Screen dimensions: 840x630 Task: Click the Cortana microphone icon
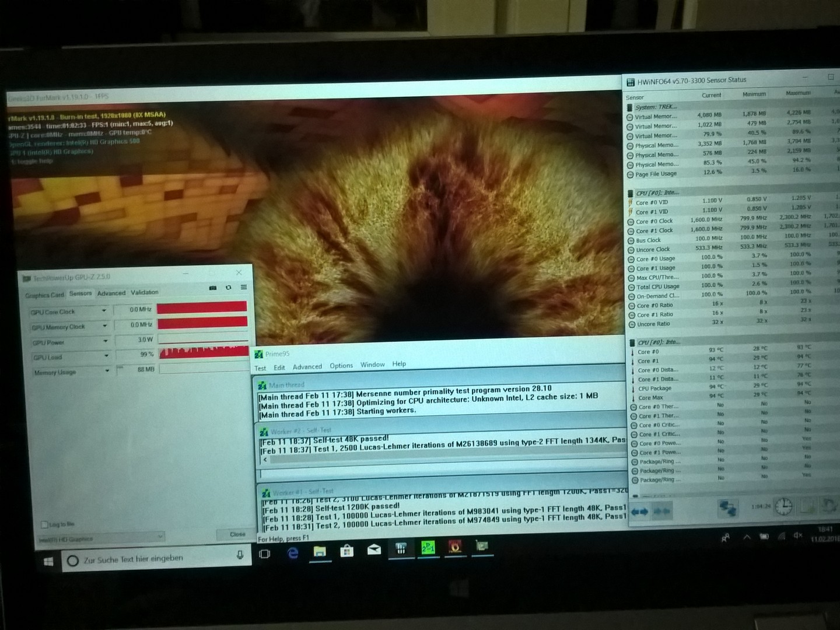coord(240,555)
